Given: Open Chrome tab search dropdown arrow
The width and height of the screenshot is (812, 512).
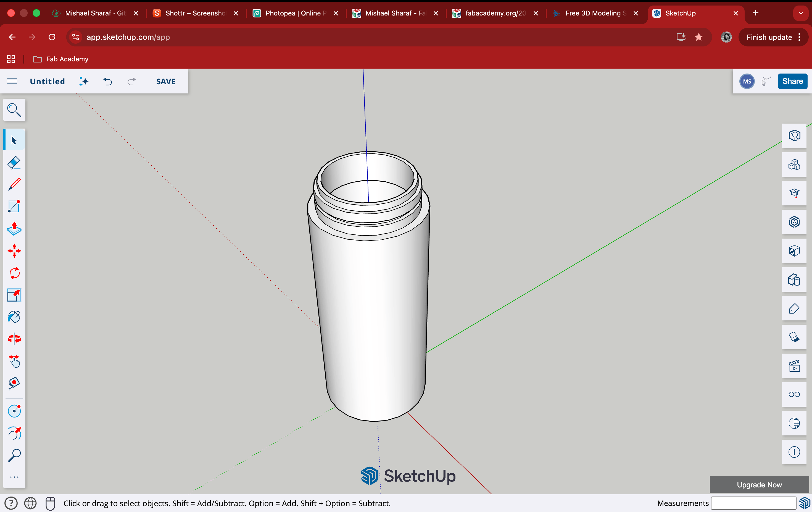Looking at the screenshot, I should pyautogui.click(x=800, y=13).
